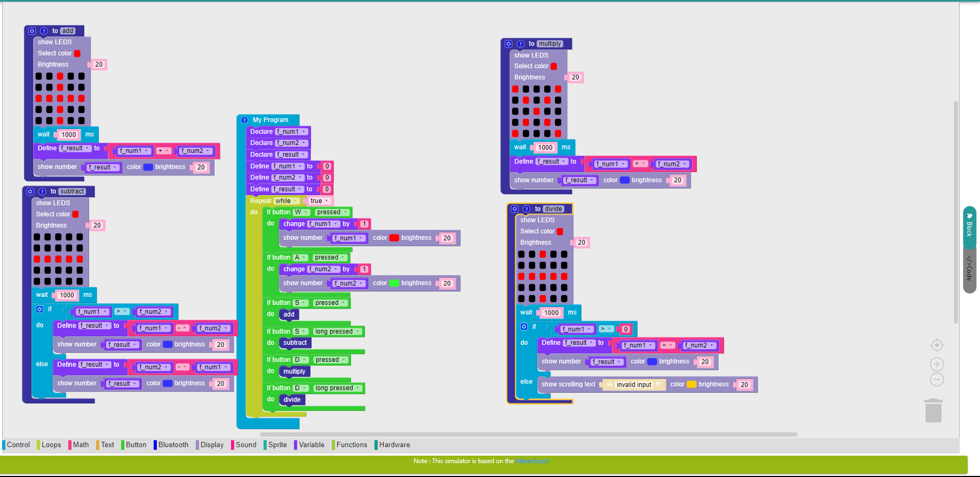Click the trash can icon
980x477 pixels.
pos(933,410)
